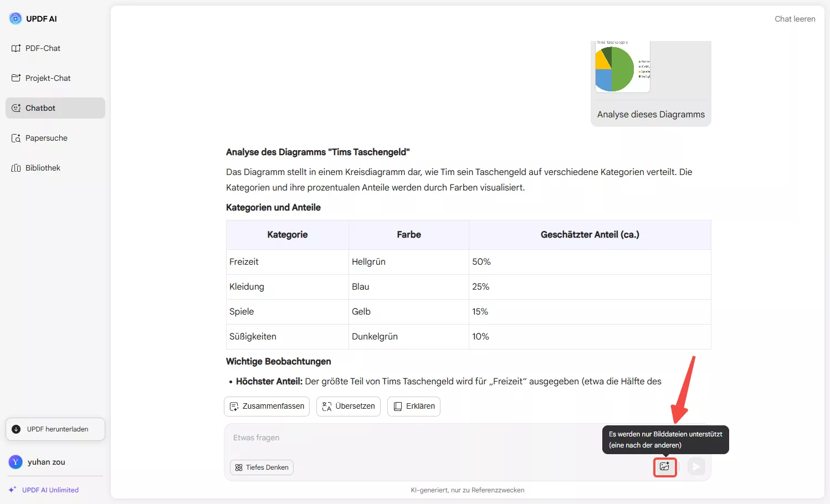Click the Zusammenfassen button
The image size is (830, 504).
[267, 406]
